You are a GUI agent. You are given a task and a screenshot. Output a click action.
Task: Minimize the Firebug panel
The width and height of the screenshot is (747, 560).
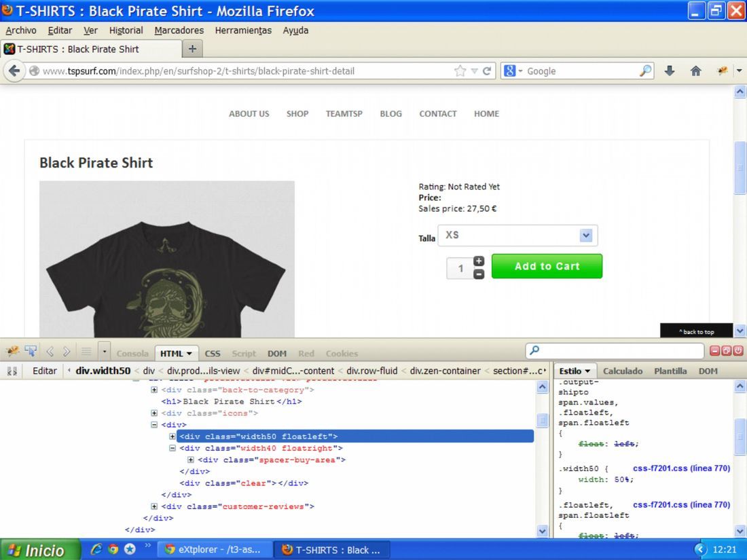point(714,351)
